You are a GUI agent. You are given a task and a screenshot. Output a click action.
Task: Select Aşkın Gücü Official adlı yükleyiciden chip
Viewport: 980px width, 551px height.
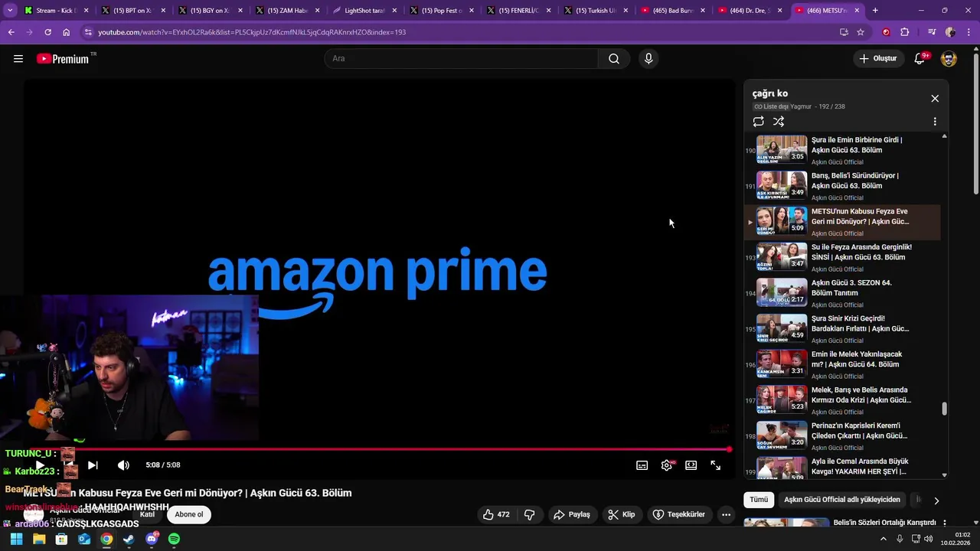pyautogui.click(x=842, y=500)
